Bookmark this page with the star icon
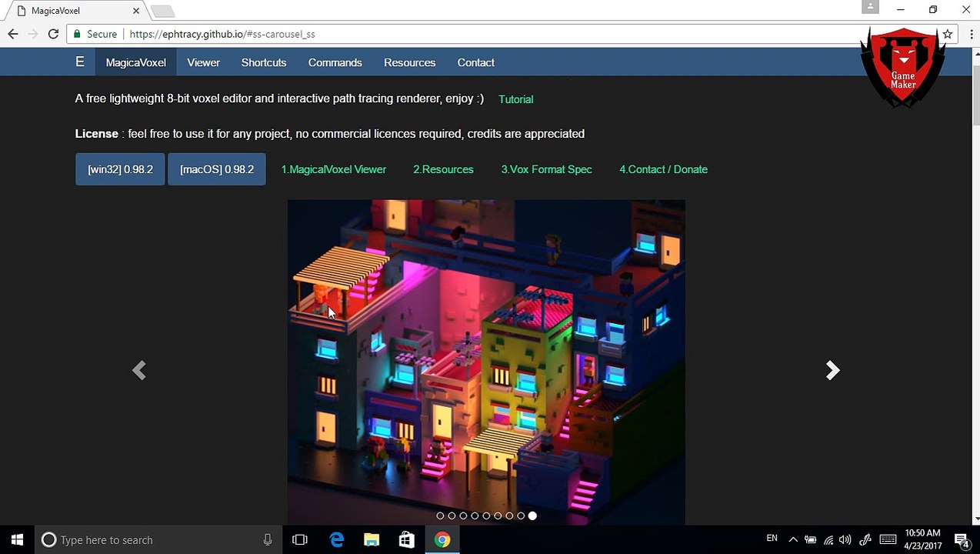 click(x=948, y=34)
